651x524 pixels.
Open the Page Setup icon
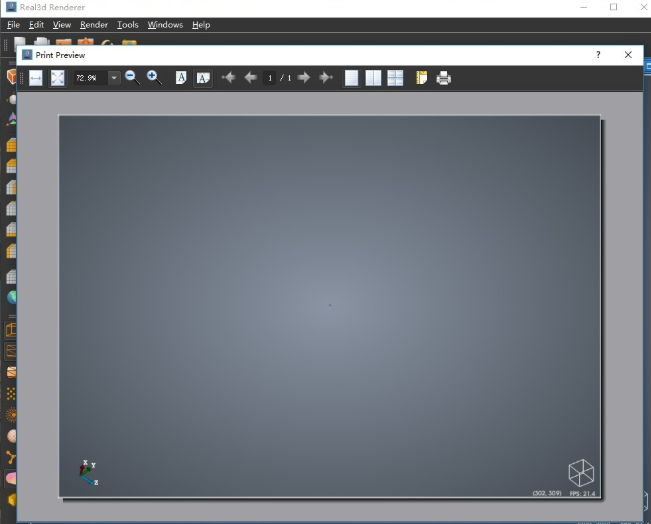[421, 78]
